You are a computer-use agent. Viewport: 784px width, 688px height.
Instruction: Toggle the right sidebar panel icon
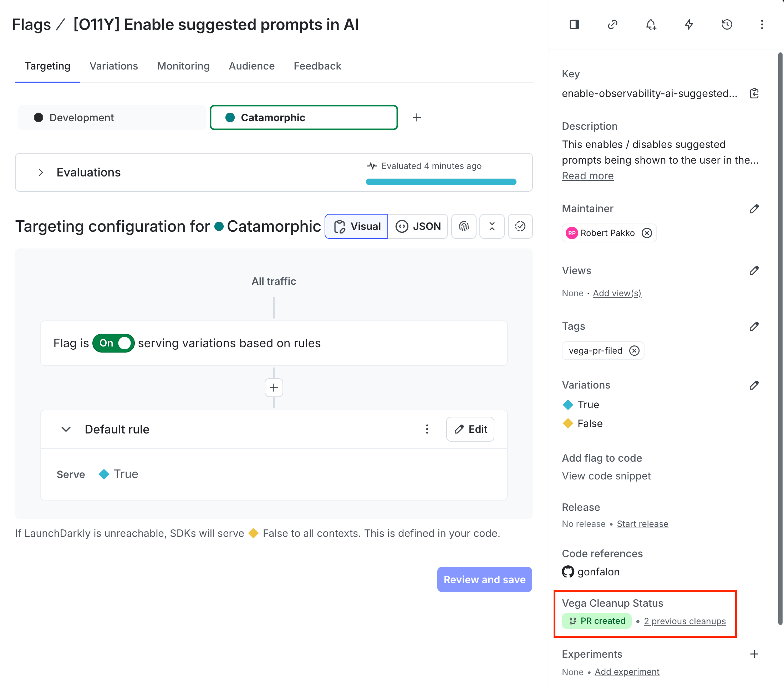pos(574,25)
